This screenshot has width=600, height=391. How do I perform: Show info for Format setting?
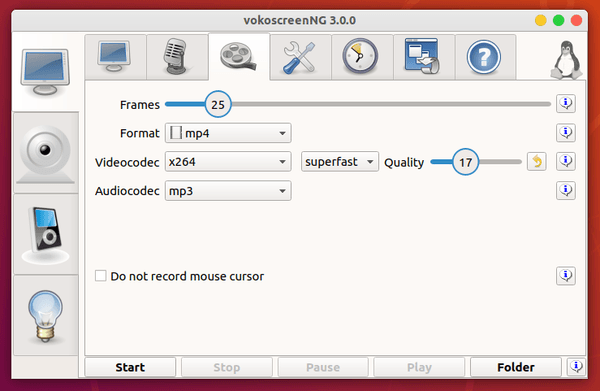[566, 133]
